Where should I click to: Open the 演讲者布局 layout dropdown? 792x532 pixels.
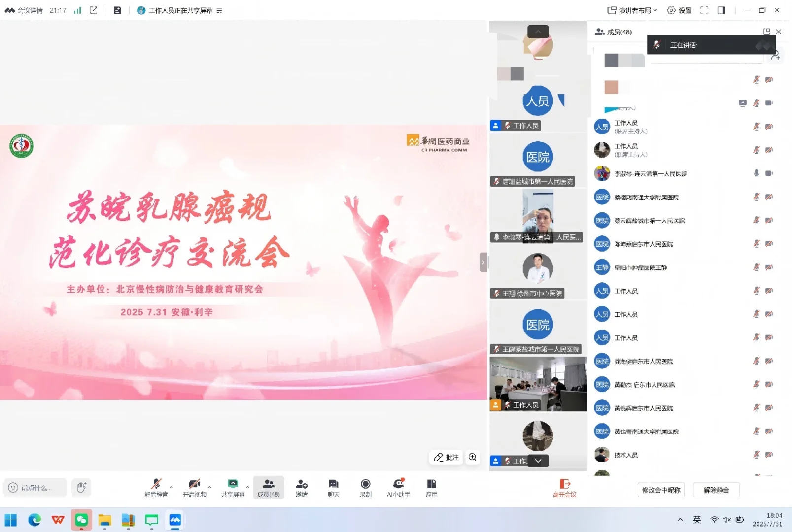pos(632,10)
